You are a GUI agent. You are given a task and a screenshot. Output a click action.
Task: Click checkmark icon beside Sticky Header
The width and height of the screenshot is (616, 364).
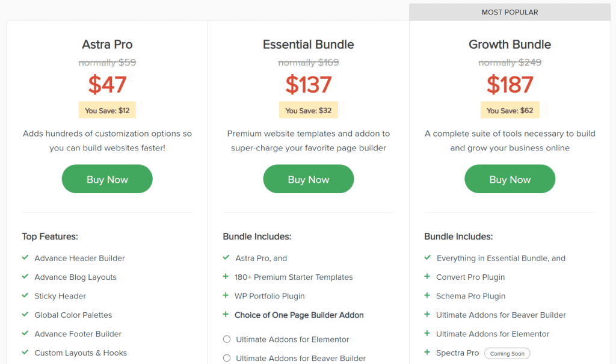click(25, 295)
